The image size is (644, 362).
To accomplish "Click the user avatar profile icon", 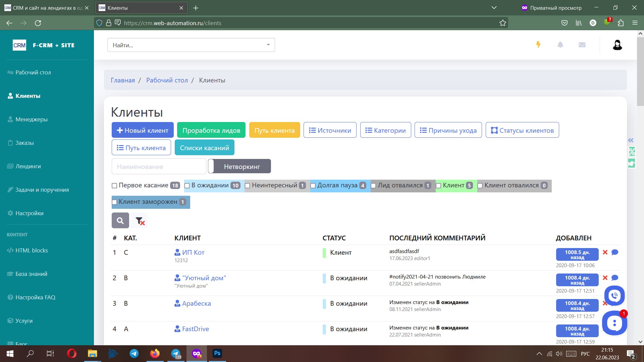I will (617, 45).
